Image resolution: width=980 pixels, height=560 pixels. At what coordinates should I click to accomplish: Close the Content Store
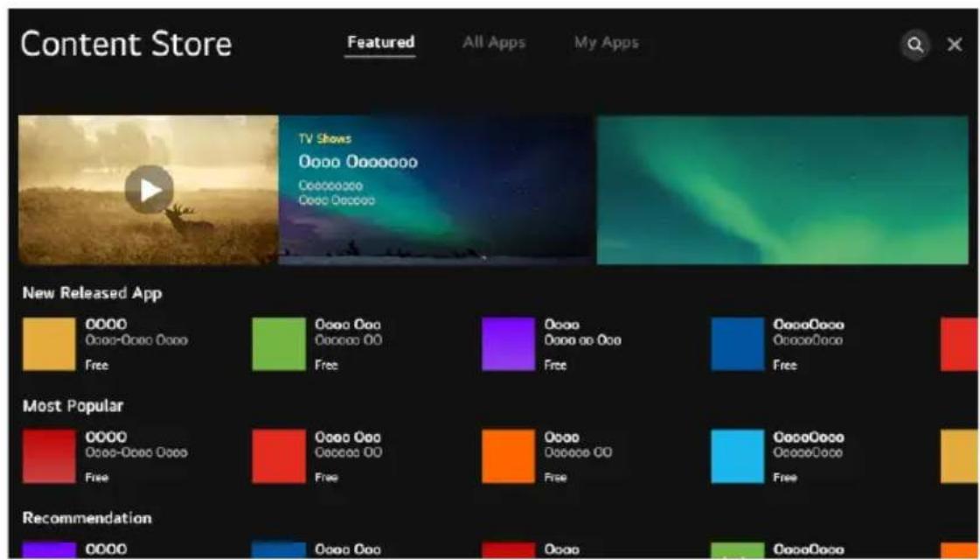click(x=955, y=45)
